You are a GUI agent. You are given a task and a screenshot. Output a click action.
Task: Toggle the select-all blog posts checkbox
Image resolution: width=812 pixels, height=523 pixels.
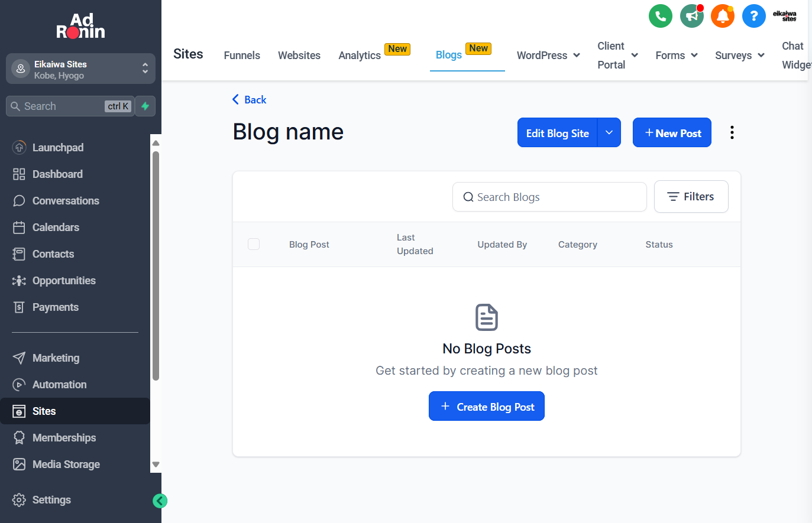(x=254, y=244)
